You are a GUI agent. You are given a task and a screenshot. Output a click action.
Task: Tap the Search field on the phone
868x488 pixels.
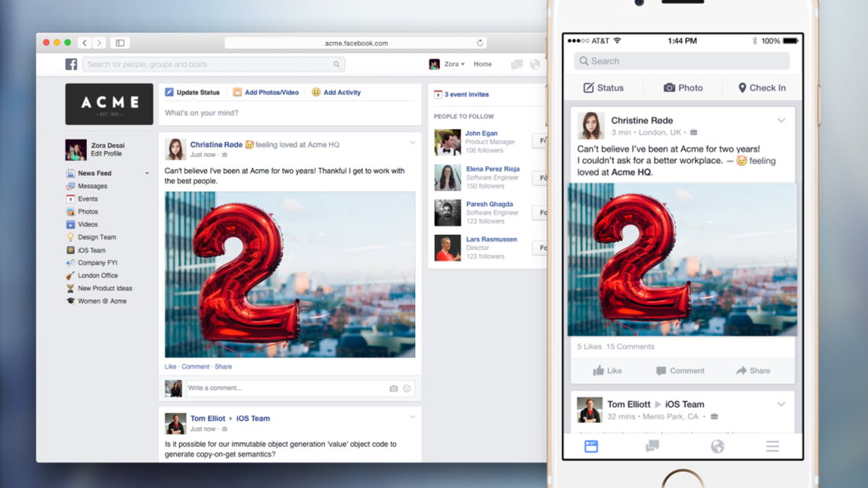[x=681, y=61]
